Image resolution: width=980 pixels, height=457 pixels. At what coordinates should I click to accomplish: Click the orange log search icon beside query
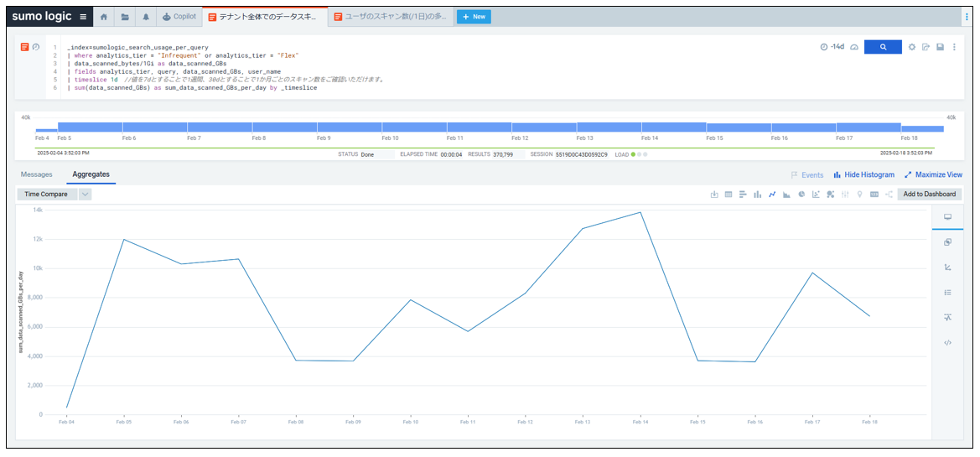[x=24, y=47]
